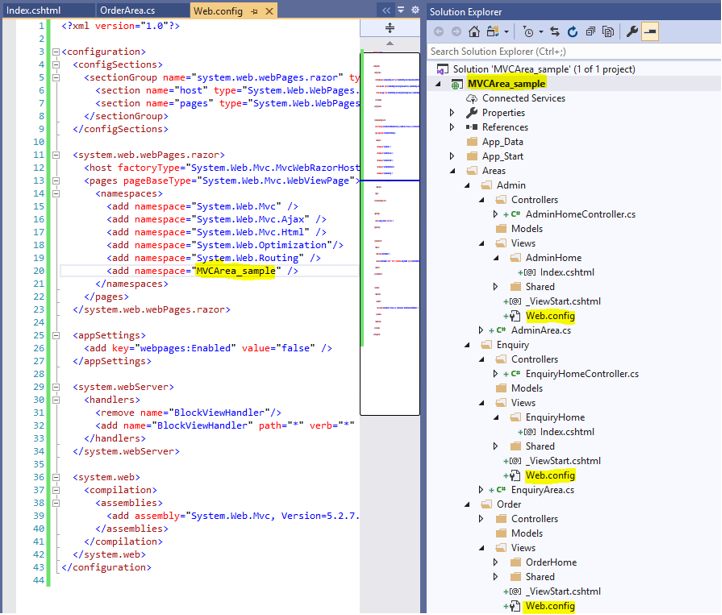This screenshot has height=615, width=722.
Task: Collapse namespaces block on line 14
Action: point(56,193)
